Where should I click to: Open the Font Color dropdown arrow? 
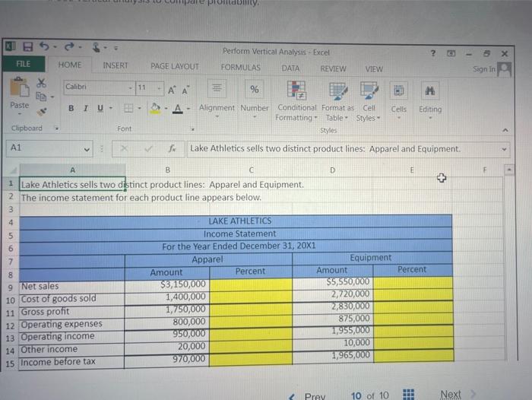click(188, 109)
